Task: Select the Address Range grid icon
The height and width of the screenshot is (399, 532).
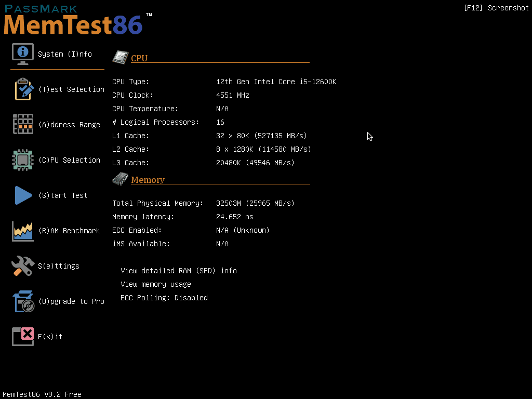Action: tap(23, 124)
